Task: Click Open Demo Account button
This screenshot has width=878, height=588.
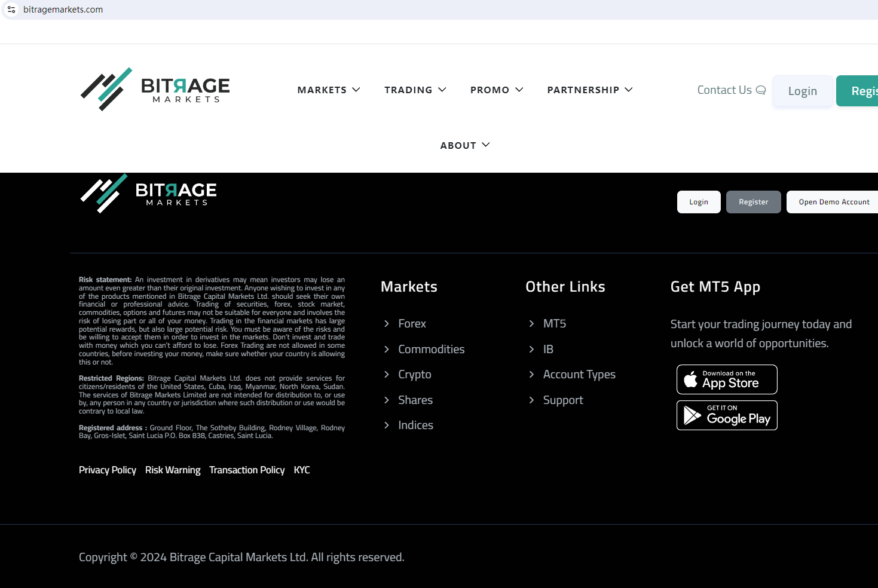Action: [x=834, y=202]
